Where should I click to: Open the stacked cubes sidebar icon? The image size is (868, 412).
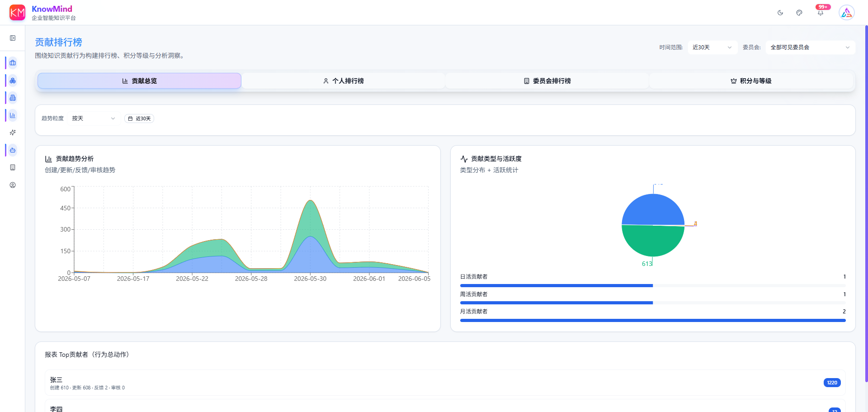tap(13, 81)
